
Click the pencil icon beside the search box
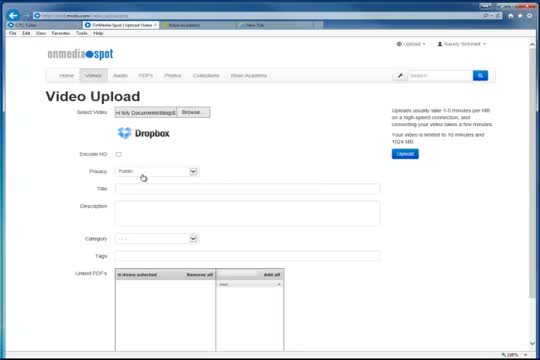click(x=400, y=75)
